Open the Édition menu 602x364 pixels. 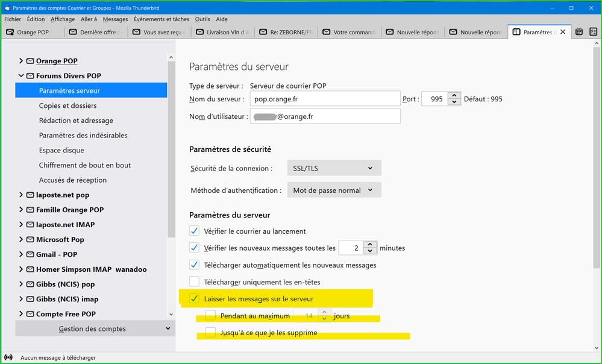(36, 19)
